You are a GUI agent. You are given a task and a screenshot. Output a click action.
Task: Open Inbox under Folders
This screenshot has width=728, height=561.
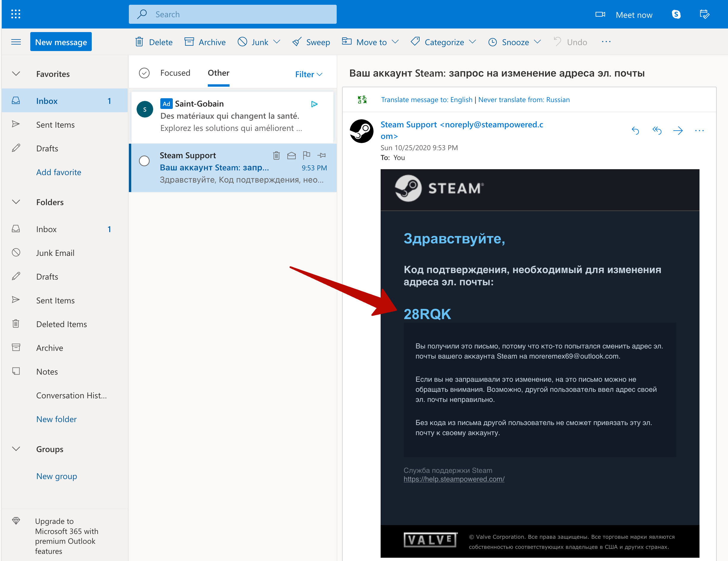pos(65,229)
